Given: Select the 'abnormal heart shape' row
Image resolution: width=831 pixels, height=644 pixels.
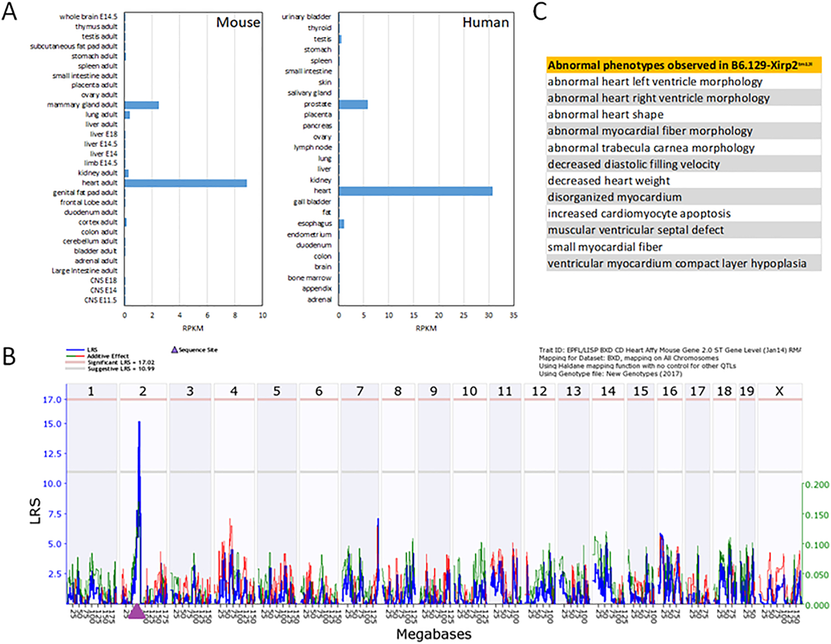Looking at the screenshot, I should (684, 115).
